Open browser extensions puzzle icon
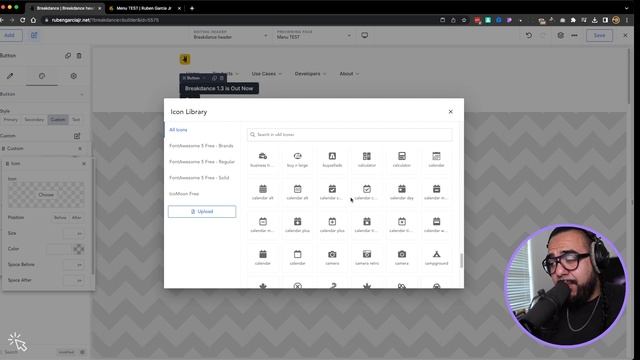 (573, 20)
